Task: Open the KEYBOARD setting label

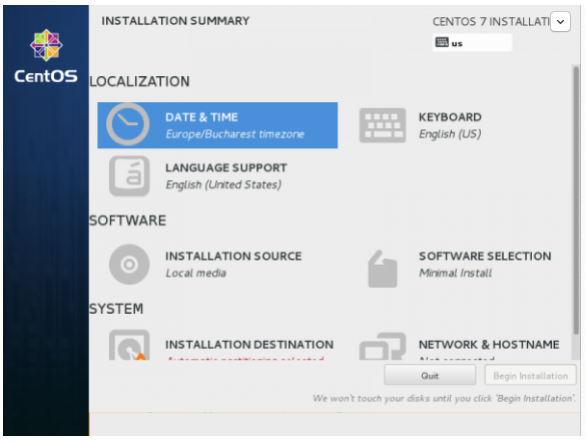Action: [450, 117]
